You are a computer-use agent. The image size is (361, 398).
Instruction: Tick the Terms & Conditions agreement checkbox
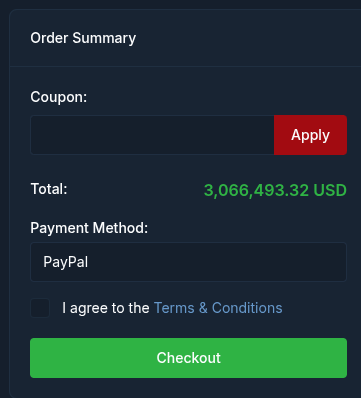tap(40, 308)
